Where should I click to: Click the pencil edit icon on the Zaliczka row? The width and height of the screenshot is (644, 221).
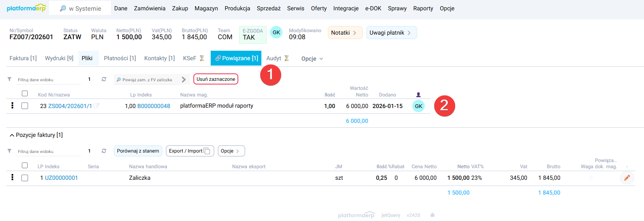pos(627,178)
